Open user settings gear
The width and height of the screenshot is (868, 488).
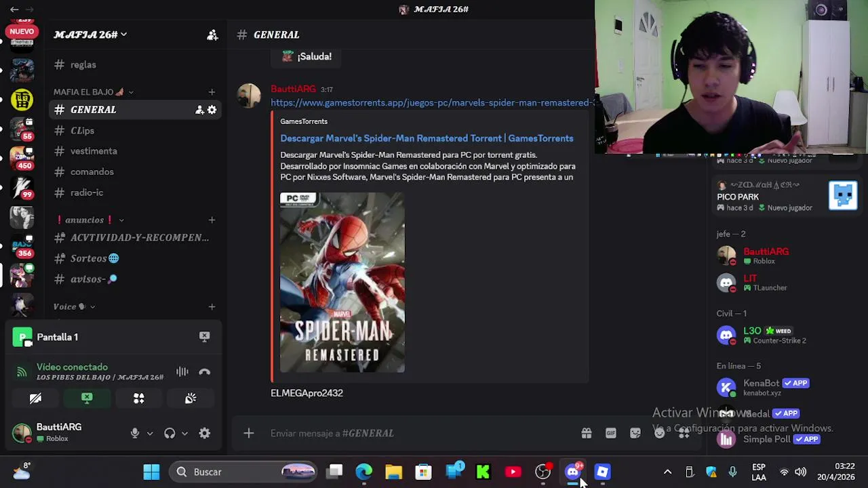pos(204,433)
